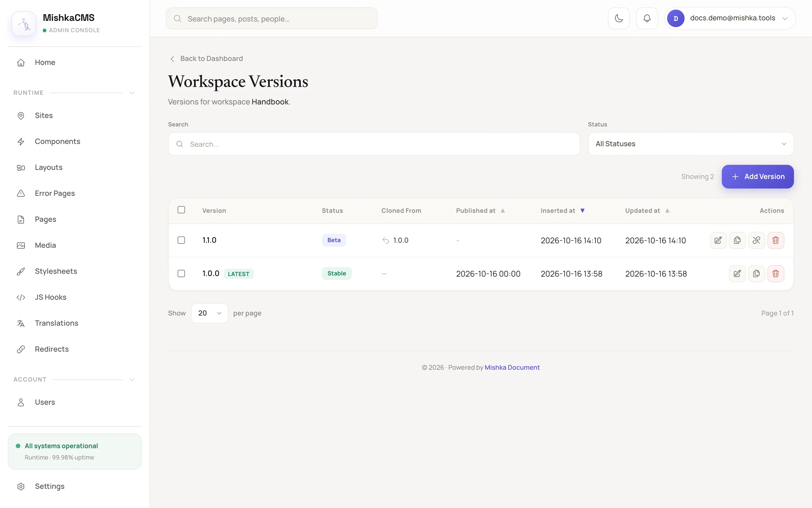Screen dimensions: 812x508
Task: Click the LATEST tag on 1.0.0
Action: coord(239,274)
